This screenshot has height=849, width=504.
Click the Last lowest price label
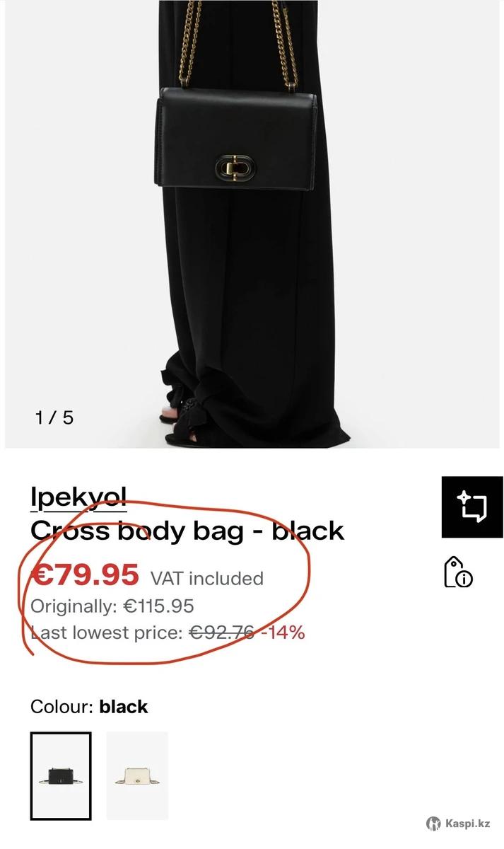(x=107, y=633)
